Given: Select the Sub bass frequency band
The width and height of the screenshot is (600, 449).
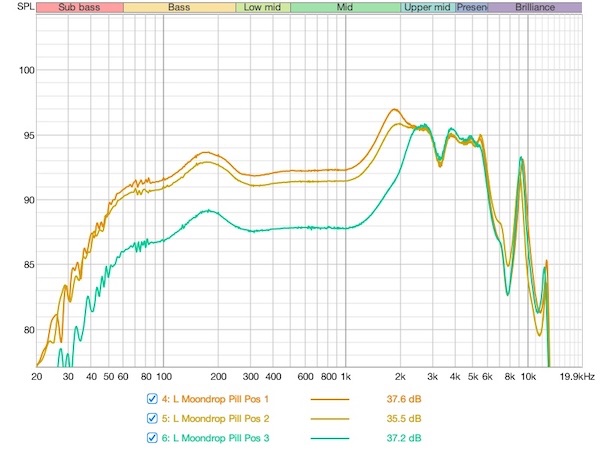Looking at the screenshot, I should [x=79, y=7].
